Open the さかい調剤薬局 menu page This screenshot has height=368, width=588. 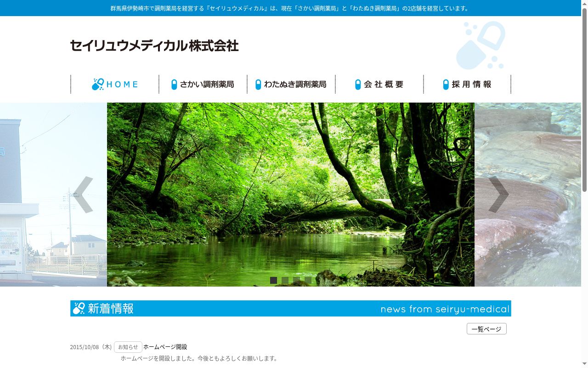pyautogui.click(x=203, y=84)
